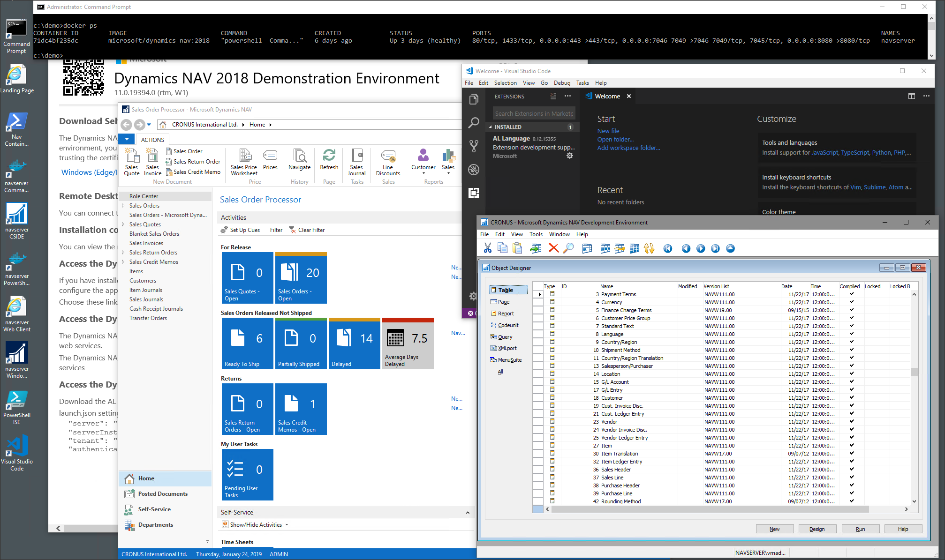Collapse INSTALLED section in VS Code Extensions

[x=491, y=127]
